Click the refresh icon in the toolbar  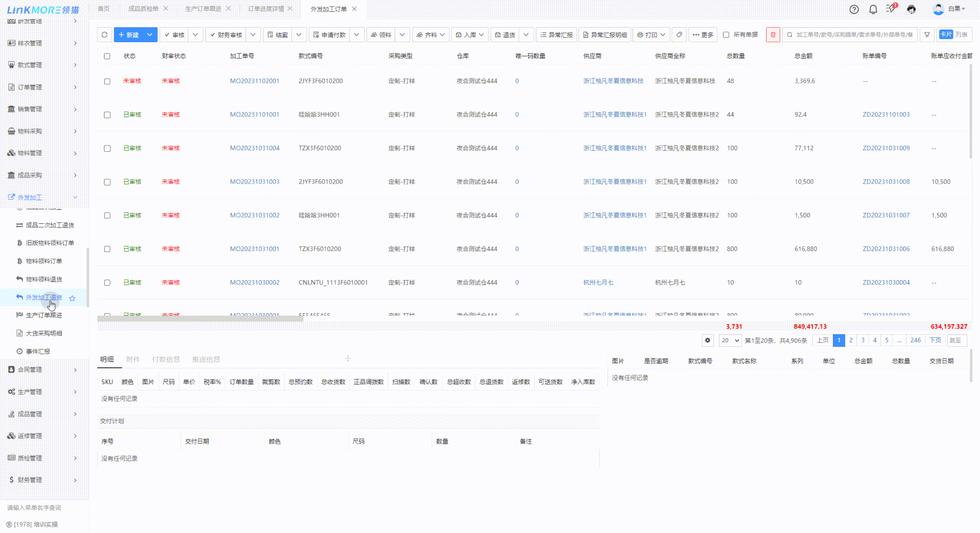coord(104,35)
